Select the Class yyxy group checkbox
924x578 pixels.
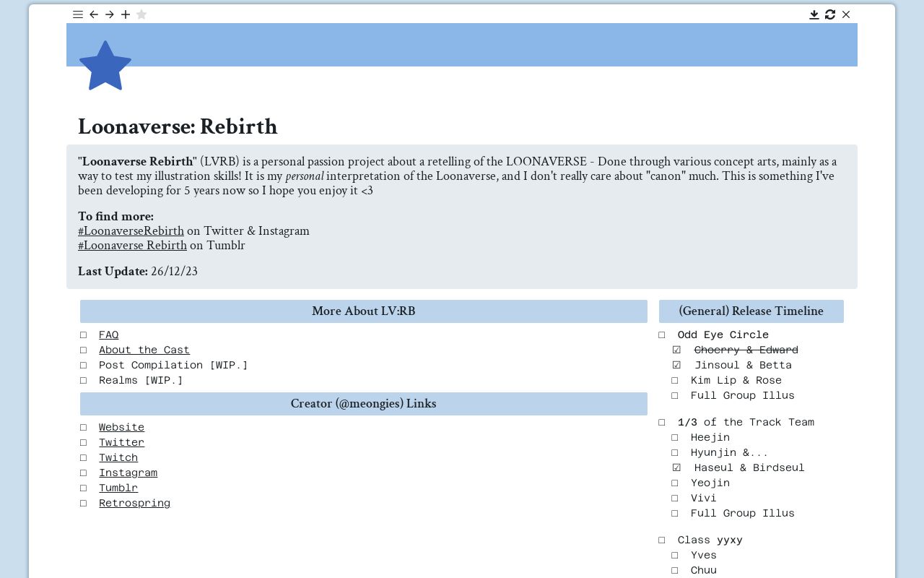point(662,540)
